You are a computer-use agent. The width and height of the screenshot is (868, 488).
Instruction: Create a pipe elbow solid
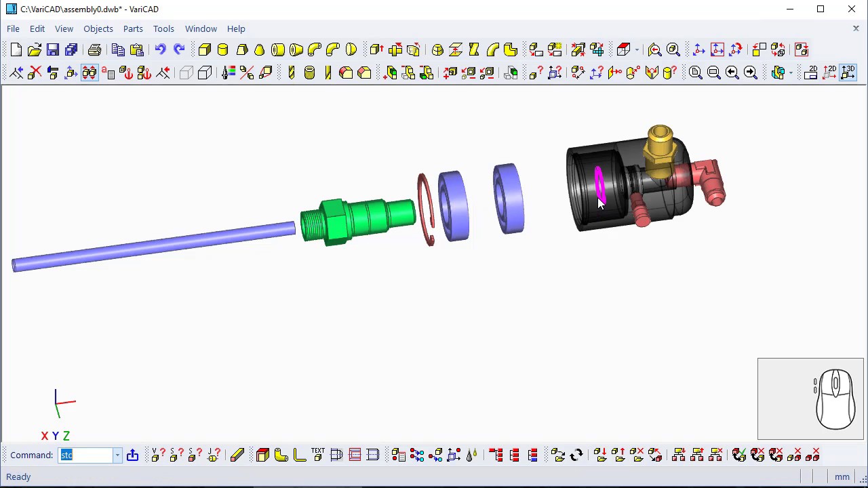314,49
